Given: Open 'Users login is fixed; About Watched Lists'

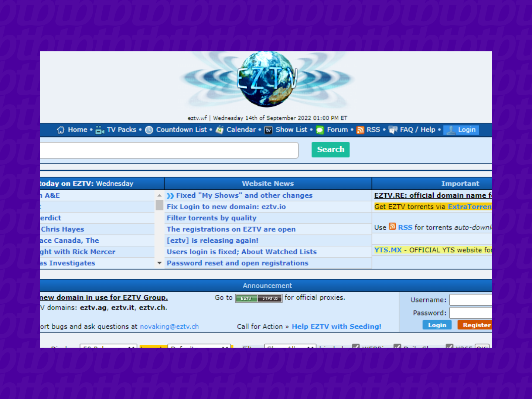Looking at the screenshot, I should (x=242, y=252).
